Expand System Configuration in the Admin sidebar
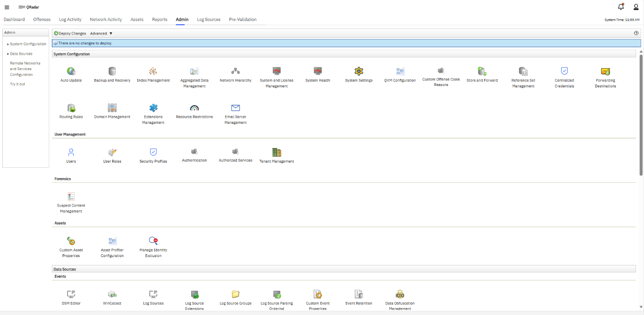This screenshot has width=644, height=315. click(28, 44)
